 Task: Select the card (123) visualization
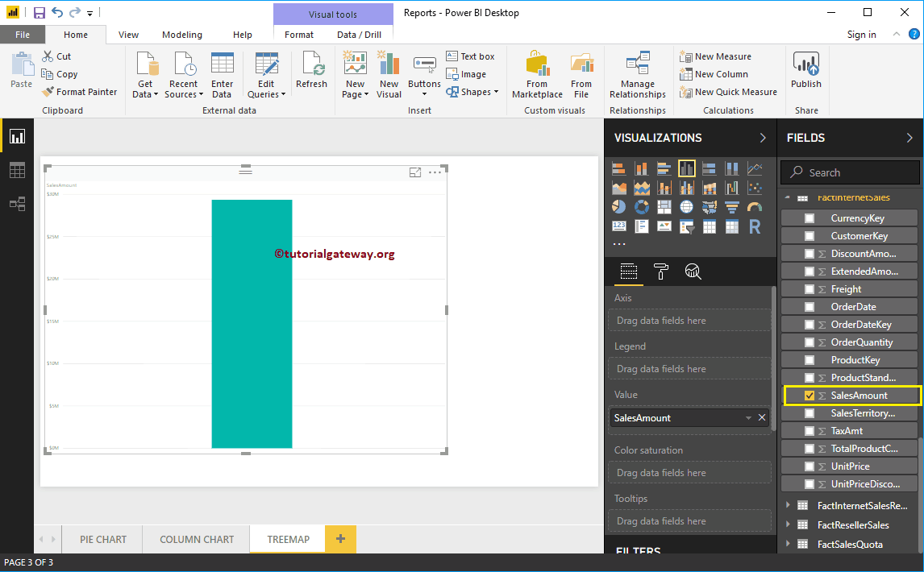tap(618, 226)
